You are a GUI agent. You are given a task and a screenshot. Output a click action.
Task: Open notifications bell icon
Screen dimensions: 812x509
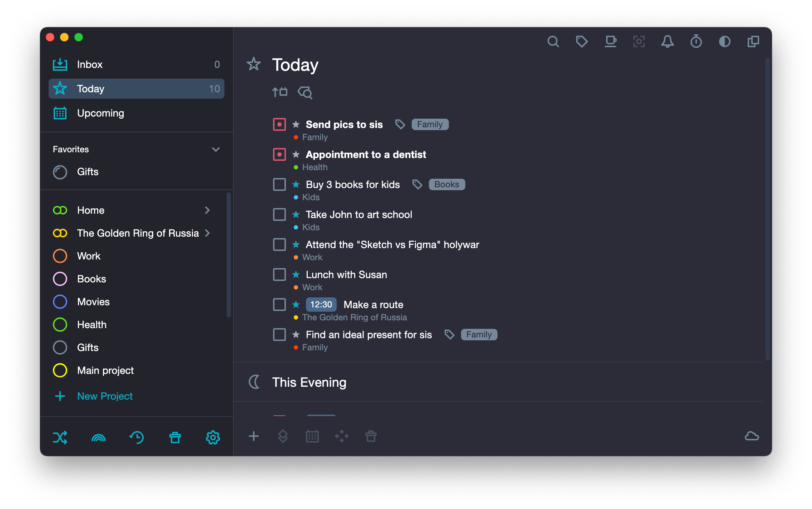click(x=667, y=42)
